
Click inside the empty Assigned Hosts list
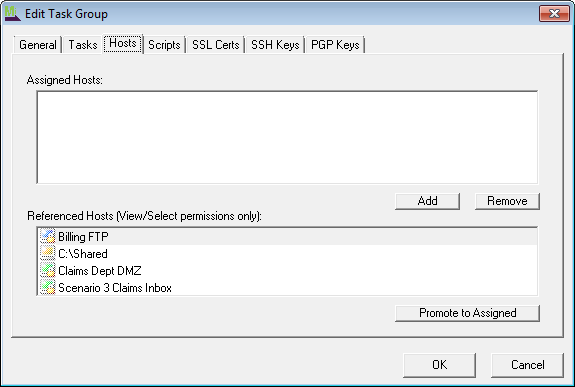(x=288, y=137)
